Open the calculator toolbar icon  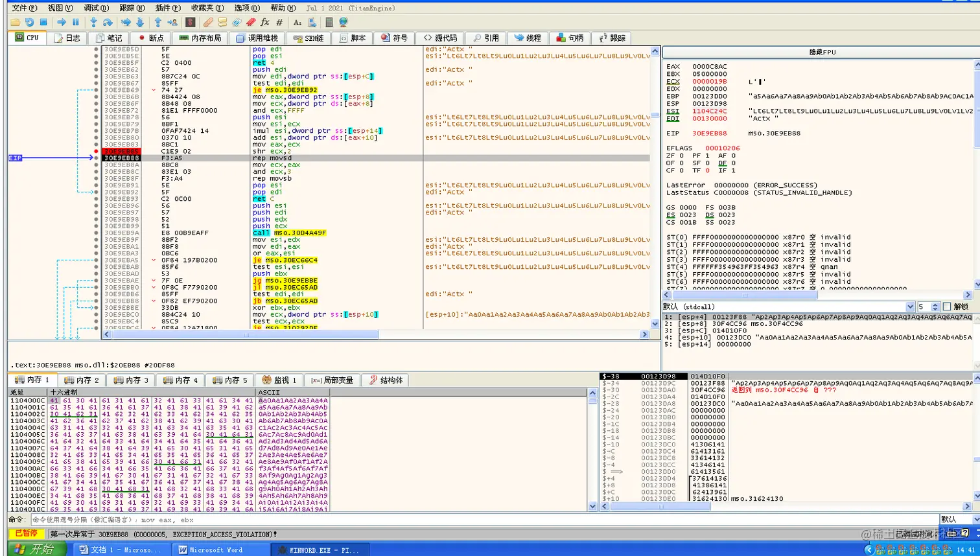329,22
